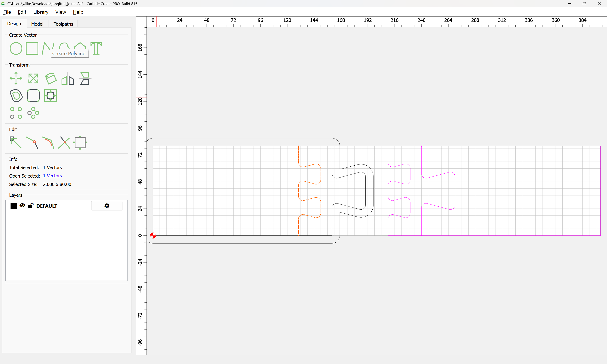Image resolution: width=607 pixels, height=364 pixels.
Task: Switch to the Toolpaths tab
Action: click(x=63, y=24)
